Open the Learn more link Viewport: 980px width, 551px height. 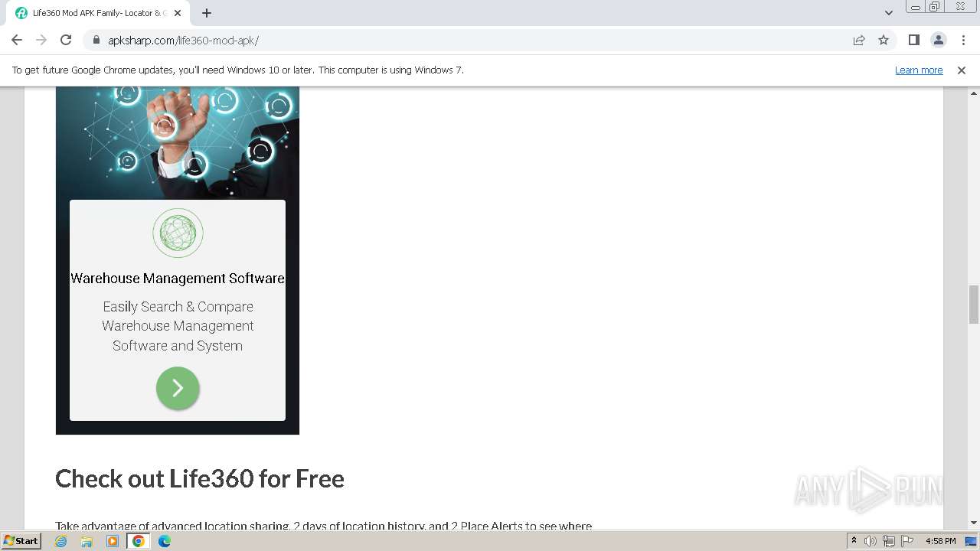[x=919, y=70]
